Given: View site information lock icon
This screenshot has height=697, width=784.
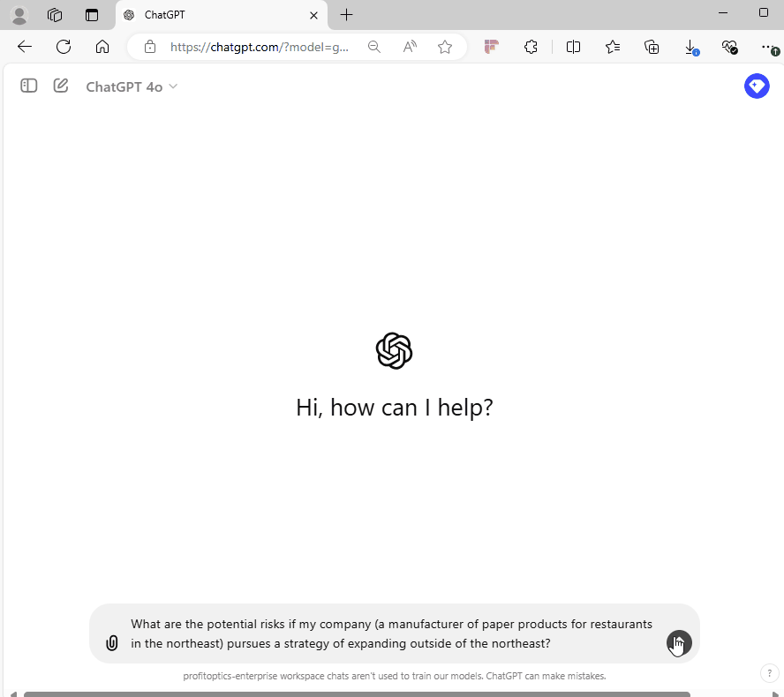Looking at the screenshot, I should 150,47.
